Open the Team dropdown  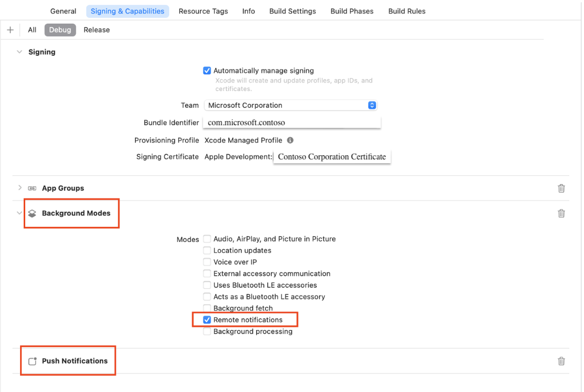point(372,105)
